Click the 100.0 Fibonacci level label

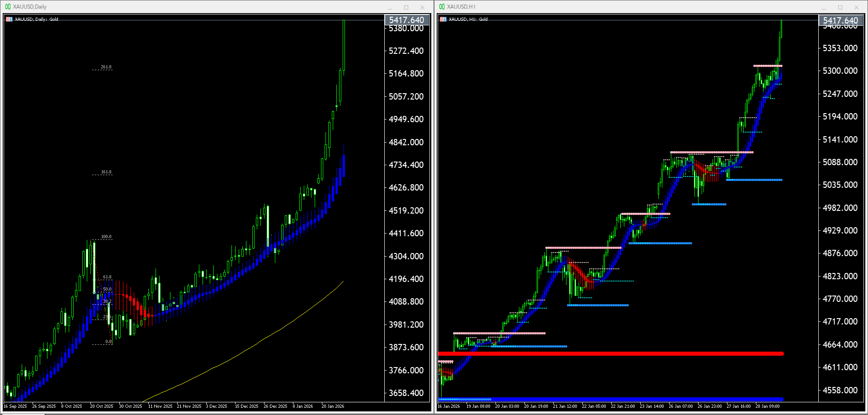106,237
